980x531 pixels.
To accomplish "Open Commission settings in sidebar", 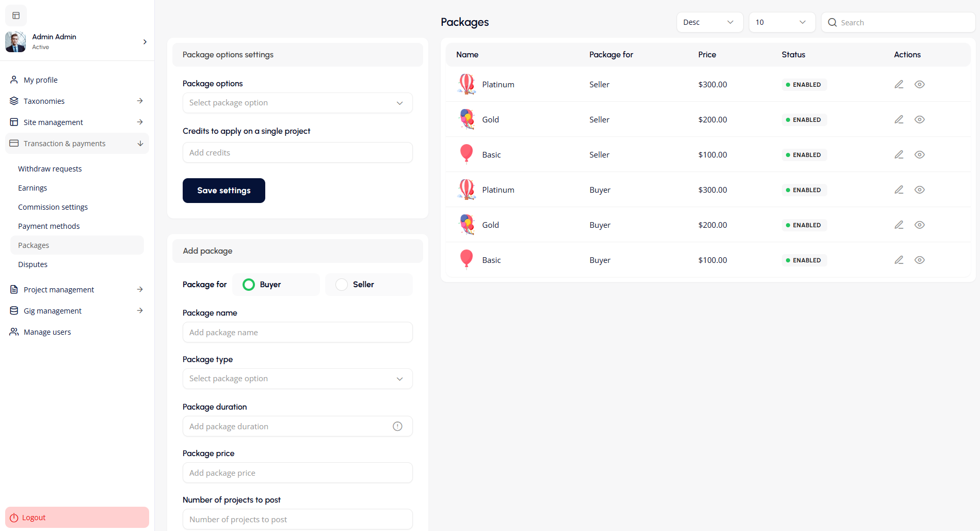I will (x=53, y=207).
